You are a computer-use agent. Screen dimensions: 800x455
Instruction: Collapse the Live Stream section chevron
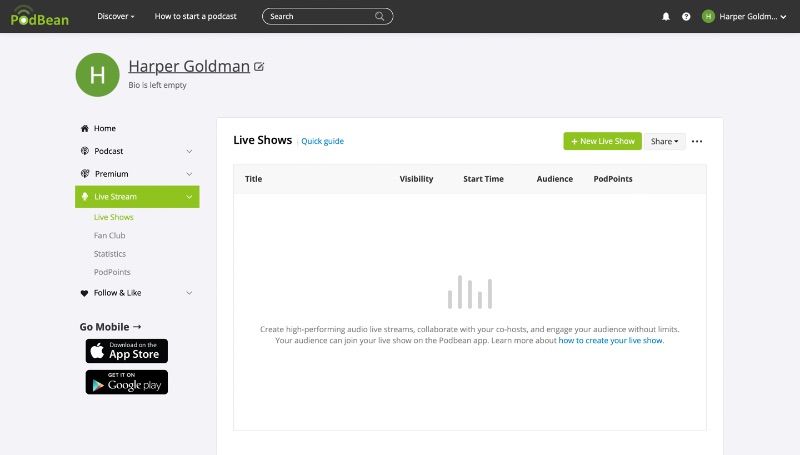point(189,197)
